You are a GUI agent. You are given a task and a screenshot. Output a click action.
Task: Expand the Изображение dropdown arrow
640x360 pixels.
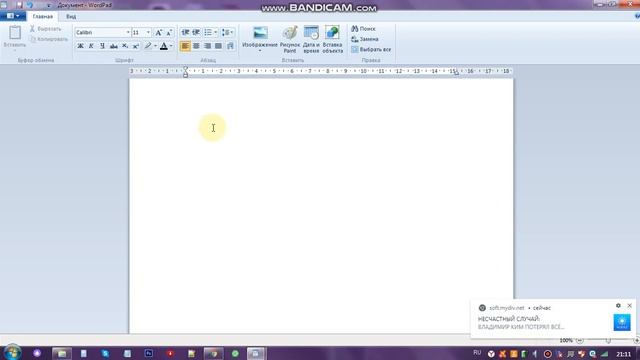tap(260, 51)
